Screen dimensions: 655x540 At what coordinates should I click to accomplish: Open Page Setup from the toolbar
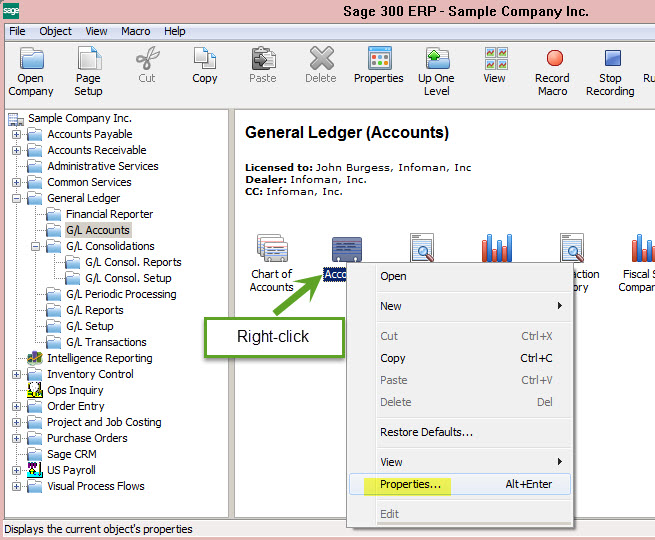[89, 58]
